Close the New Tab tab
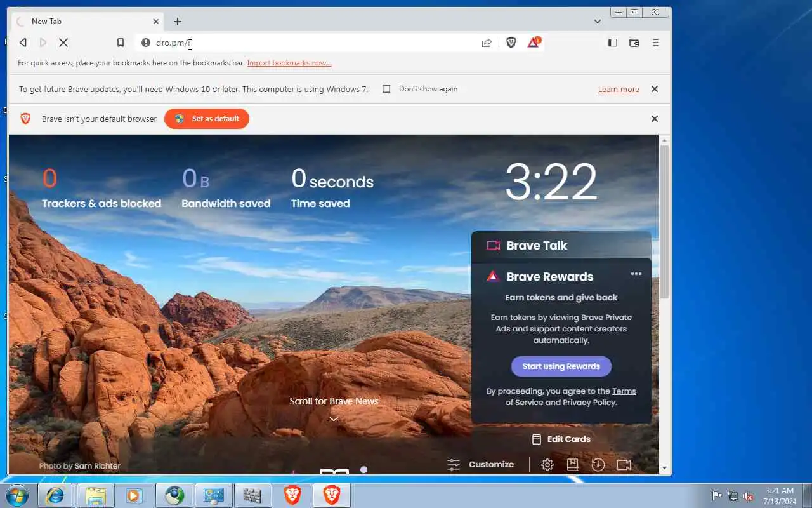 click(157, 22)
